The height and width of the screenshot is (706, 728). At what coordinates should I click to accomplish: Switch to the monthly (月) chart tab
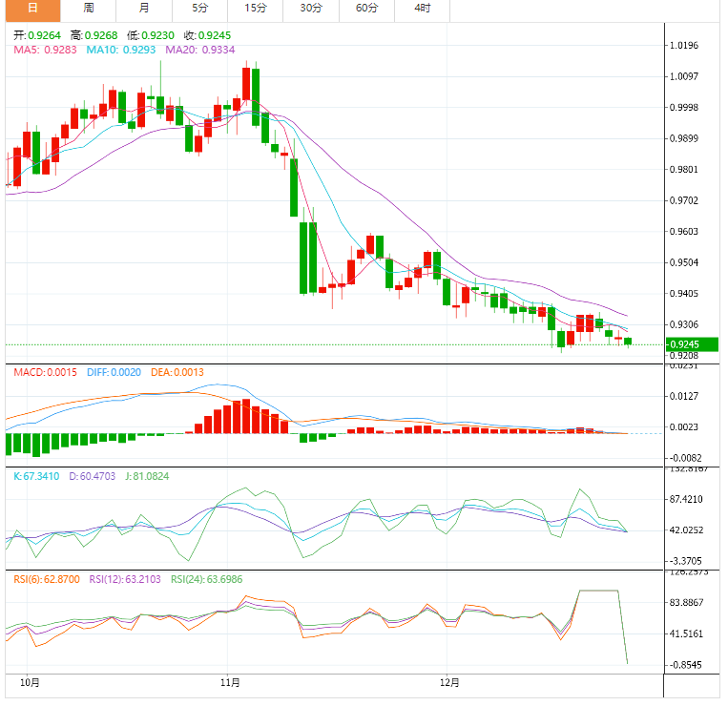pyautogui.click(x=144, y=9)
